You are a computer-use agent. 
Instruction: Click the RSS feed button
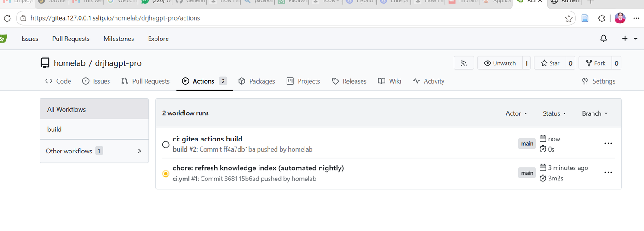464,63
